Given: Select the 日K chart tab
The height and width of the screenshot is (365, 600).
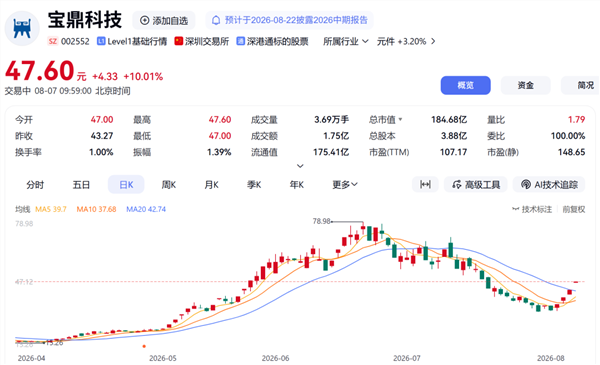Looking at the screenshot, I should (x=126, y=185).
